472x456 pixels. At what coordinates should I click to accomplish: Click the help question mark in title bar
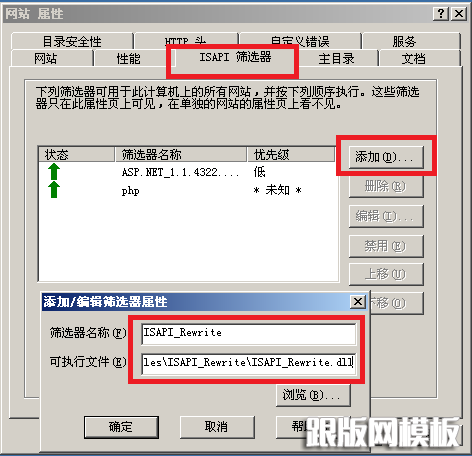click(x=441, y=14)
